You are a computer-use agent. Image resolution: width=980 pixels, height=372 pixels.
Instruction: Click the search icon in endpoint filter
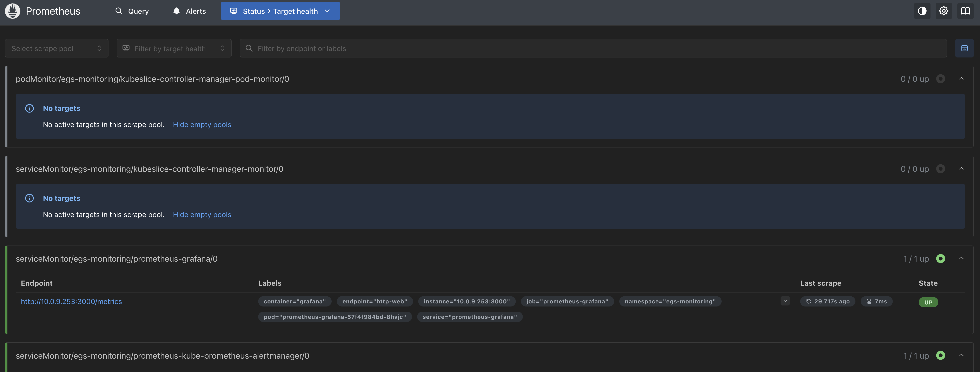tap(249, 48)
